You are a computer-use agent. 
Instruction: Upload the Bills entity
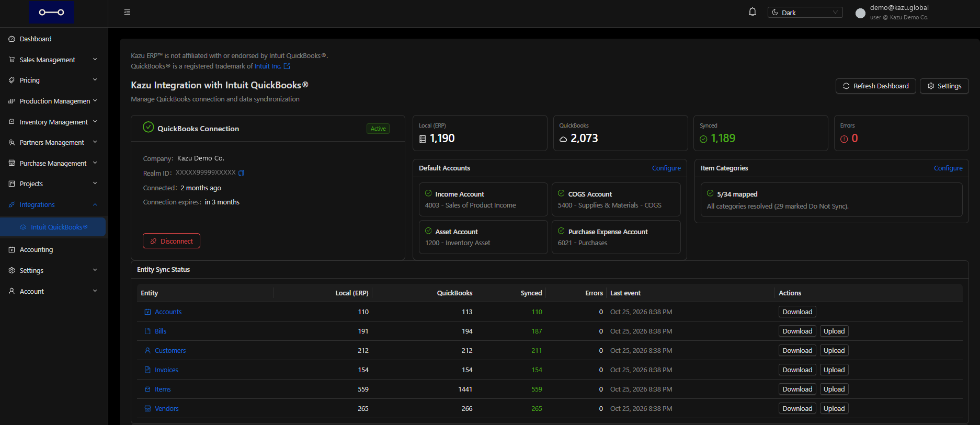pyautogui.click(x=834, y=331)
